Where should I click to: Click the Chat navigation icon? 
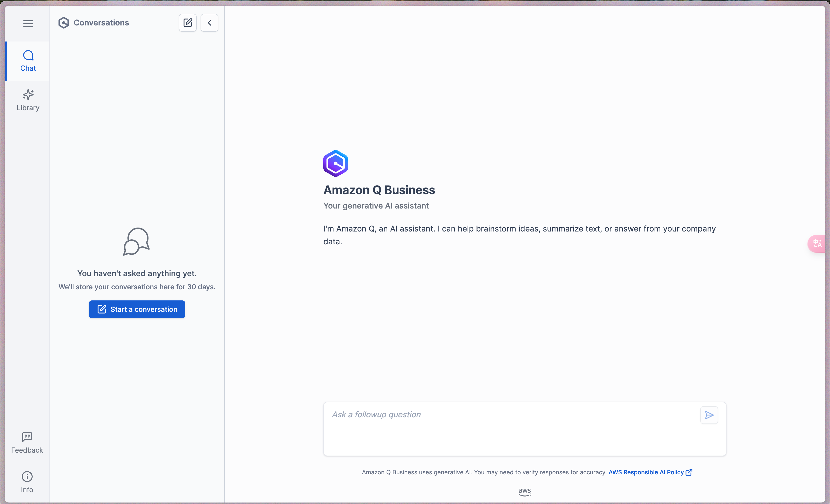coord(28,60)
